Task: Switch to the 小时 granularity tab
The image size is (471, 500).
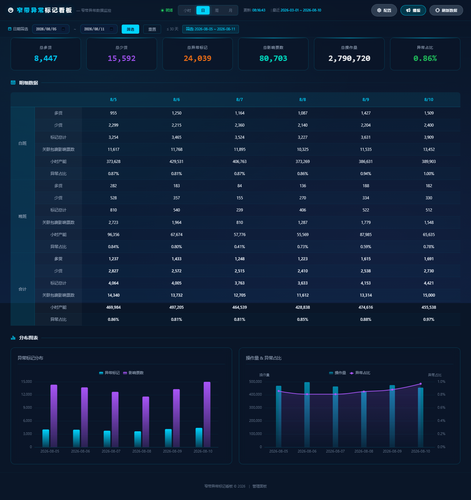Action: pyautogui.click(x=187, y=10)
